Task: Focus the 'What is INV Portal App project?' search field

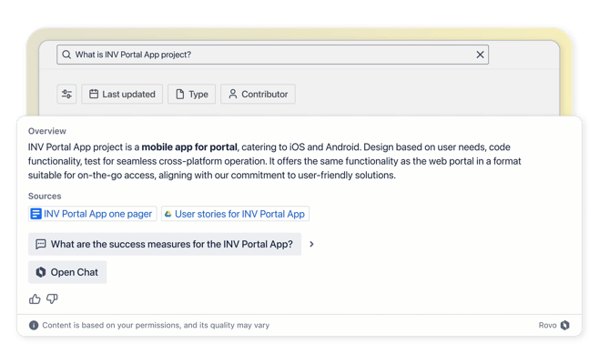Action: click(x=272, y=55)
